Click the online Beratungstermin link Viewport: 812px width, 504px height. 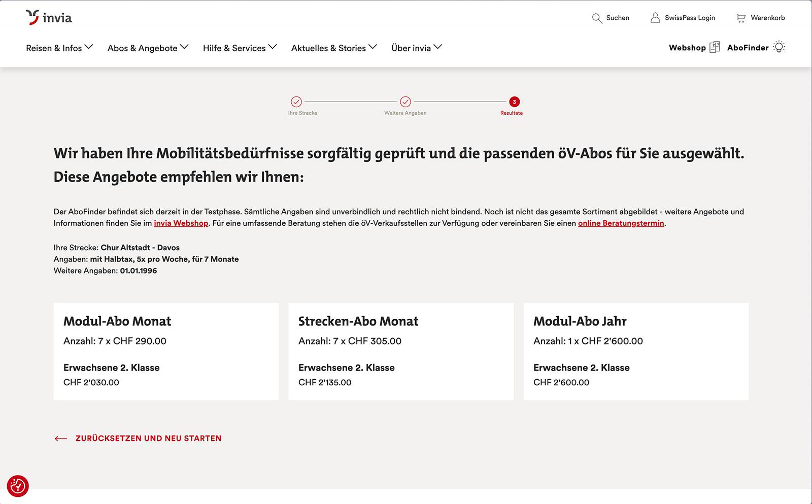tap(621, 223)
